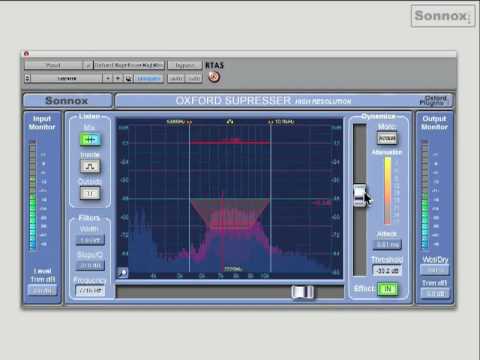Click the preset stepper arrows
The height and width of the screenshot is (360, 480).
click(28, 78)
